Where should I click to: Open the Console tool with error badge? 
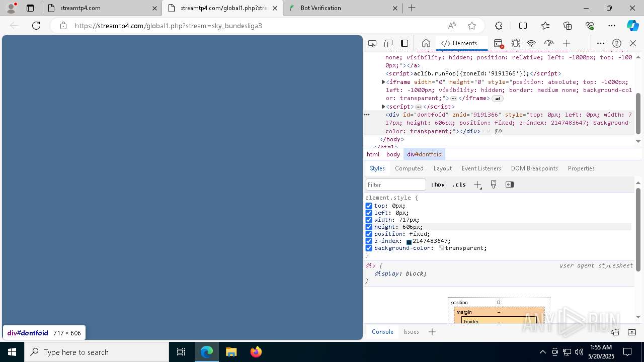point(499,43)
